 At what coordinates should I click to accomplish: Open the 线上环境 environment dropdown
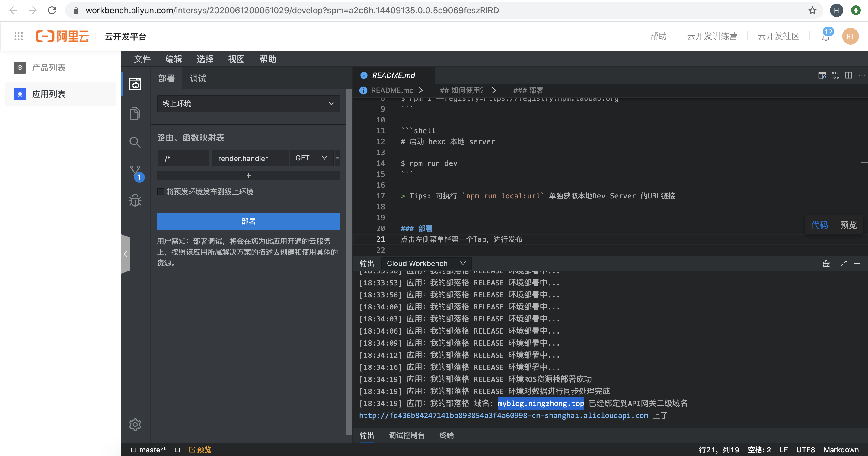click(x=248, y=104)
